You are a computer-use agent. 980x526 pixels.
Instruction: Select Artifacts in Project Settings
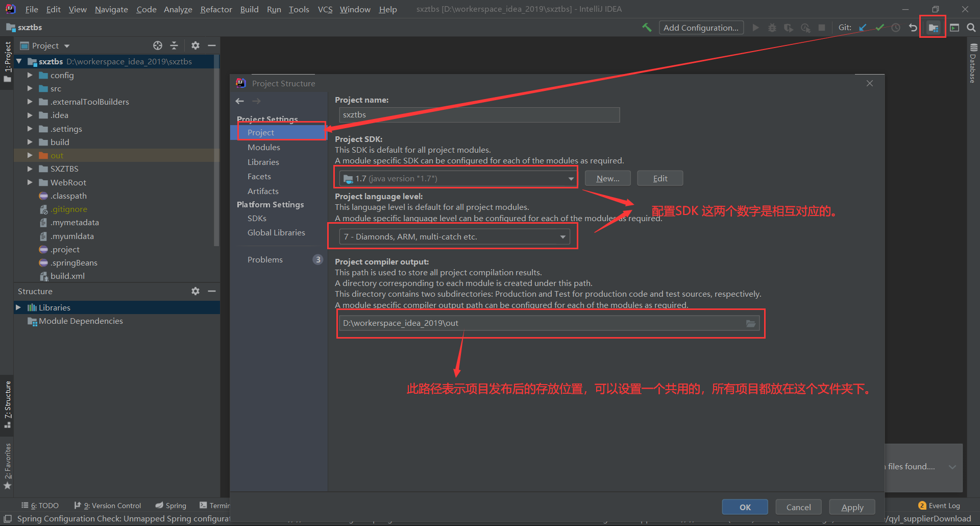point(263,191)
